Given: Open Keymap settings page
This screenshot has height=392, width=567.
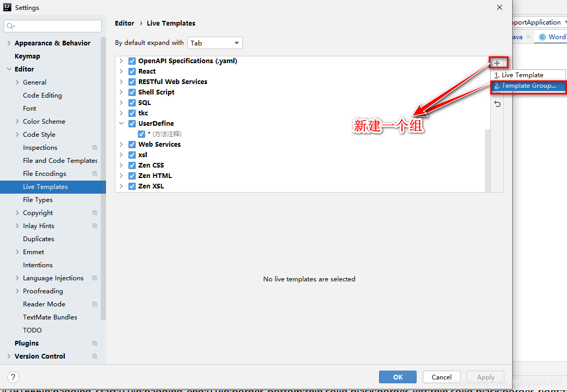Looking at the screenshot, I should [x=27, y=56].
